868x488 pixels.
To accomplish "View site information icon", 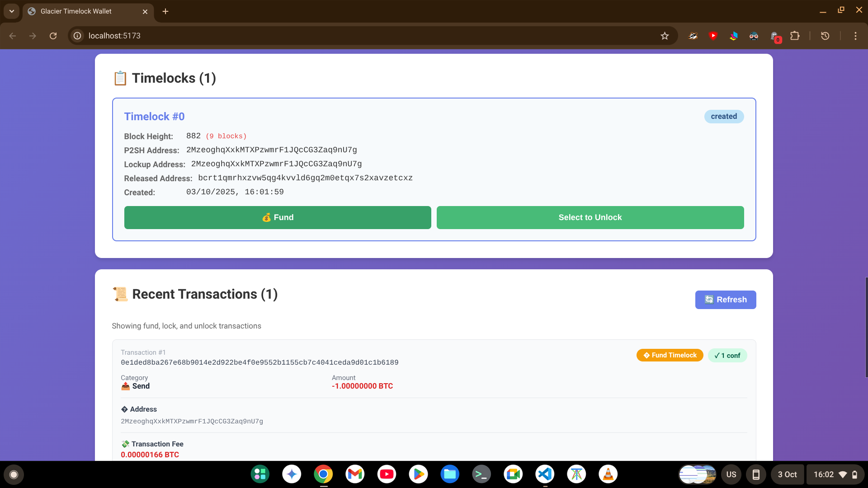I will pos(78,36).
